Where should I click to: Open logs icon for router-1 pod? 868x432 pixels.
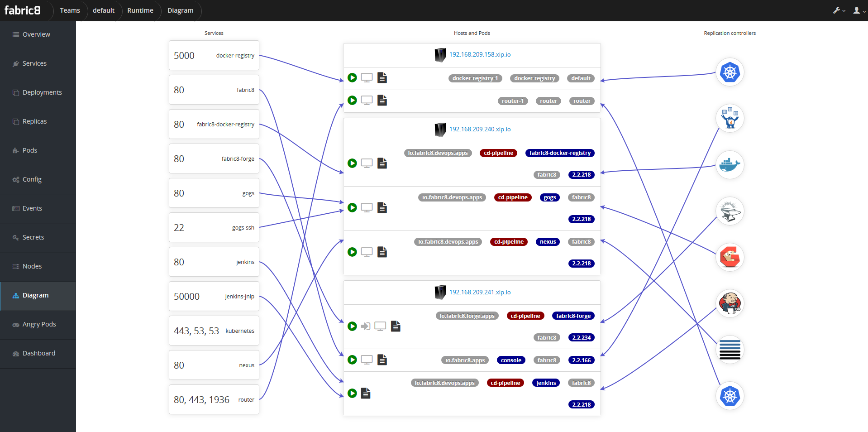point(382,101)
